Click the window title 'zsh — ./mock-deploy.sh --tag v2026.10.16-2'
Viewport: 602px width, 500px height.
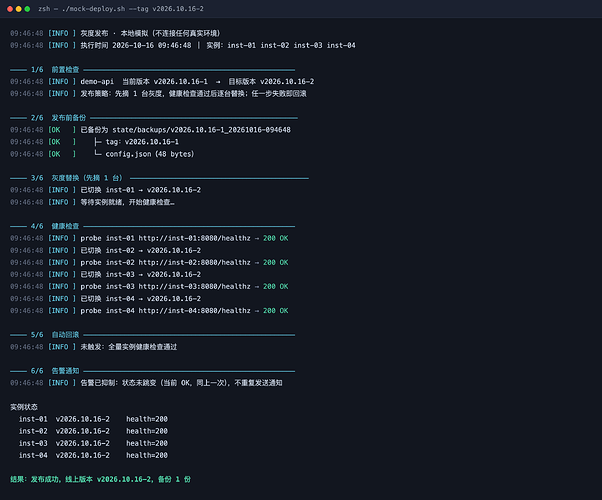point(121,9)
